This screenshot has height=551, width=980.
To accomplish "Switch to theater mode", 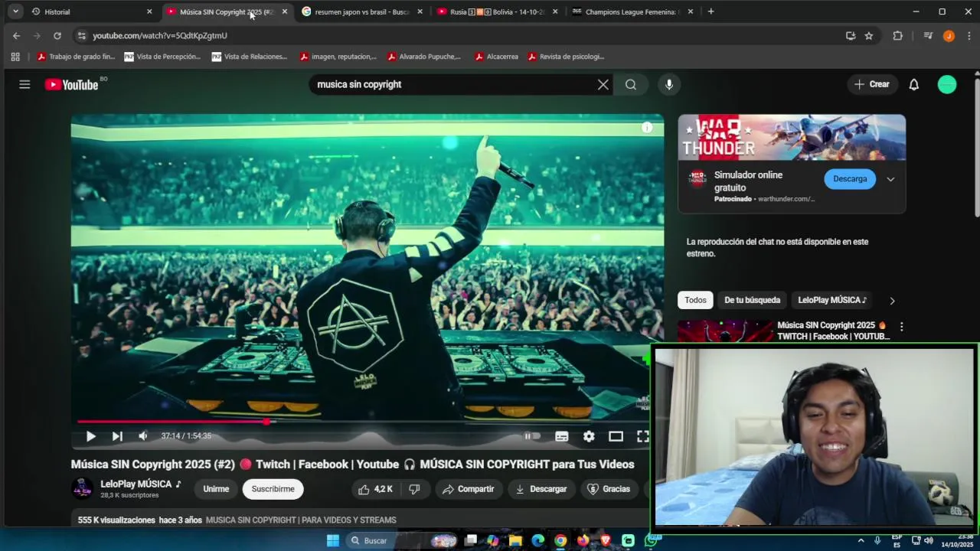I will click(616, 436).
